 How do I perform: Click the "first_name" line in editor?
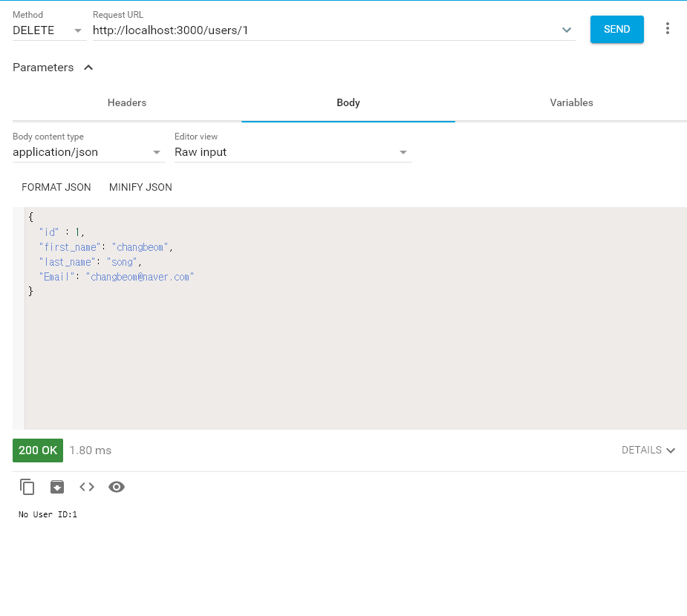click(106, 247)
